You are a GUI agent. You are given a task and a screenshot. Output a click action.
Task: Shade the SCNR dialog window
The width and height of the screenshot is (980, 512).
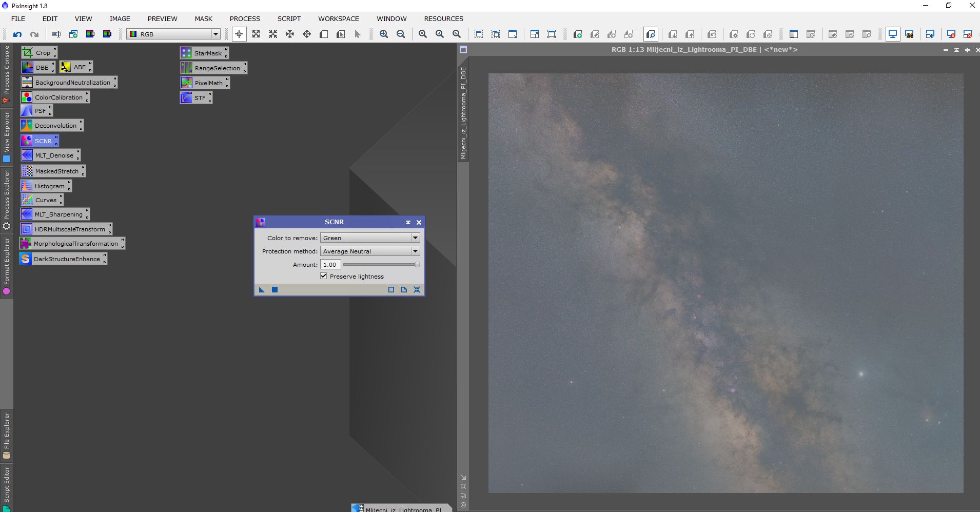tap(408, 222)
